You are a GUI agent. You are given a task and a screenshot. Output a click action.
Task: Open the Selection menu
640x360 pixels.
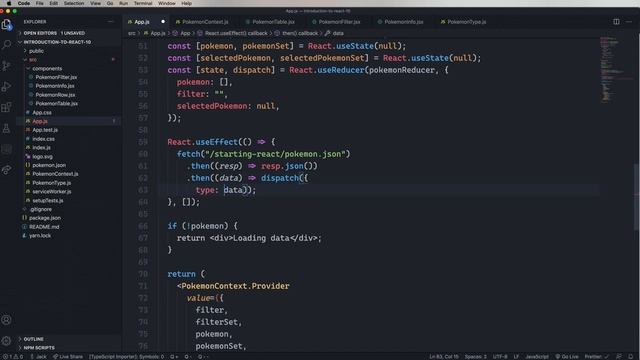coord(74,3)
